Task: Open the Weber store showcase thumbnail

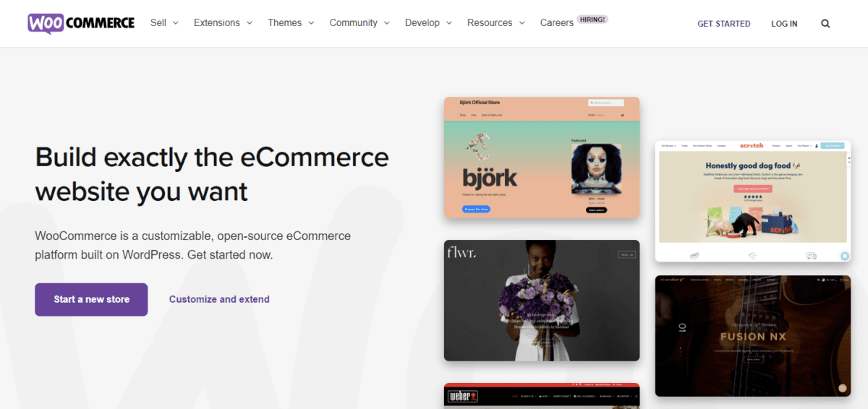Action: pos(541,396)
